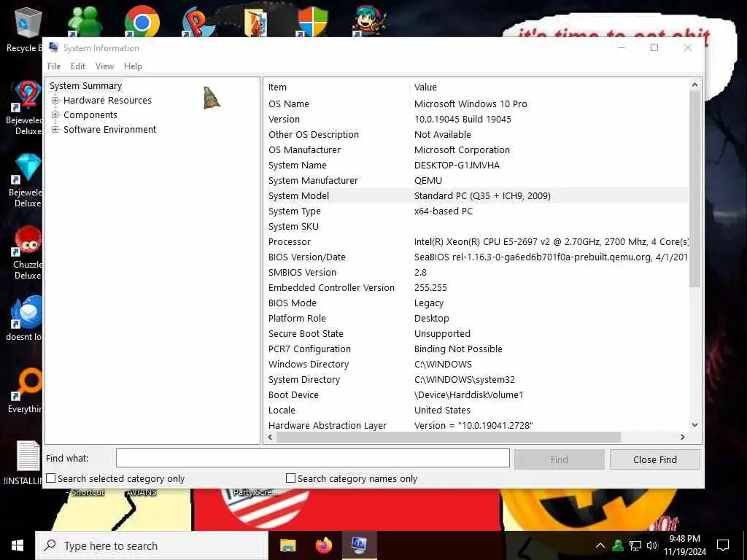Open the Help menu
The width and height of the screenshot is (747, 560).
tap(133, 66)
